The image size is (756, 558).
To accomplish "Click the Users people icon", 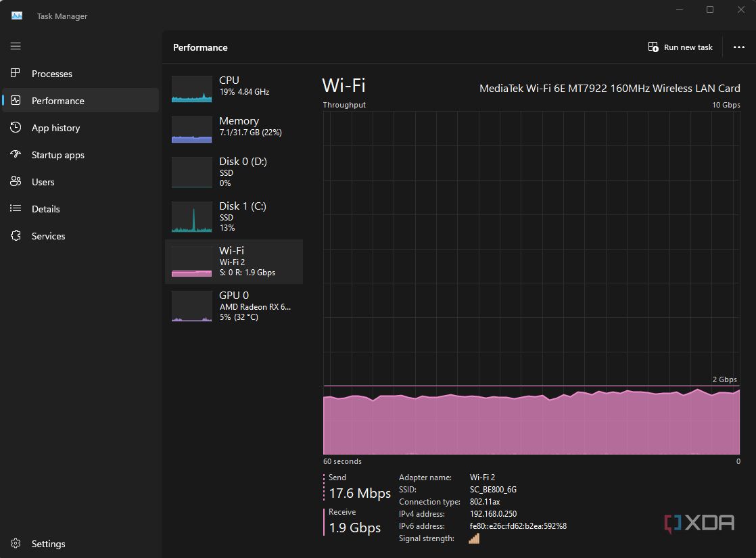I will pyautogui.click(x=16, y=181).
